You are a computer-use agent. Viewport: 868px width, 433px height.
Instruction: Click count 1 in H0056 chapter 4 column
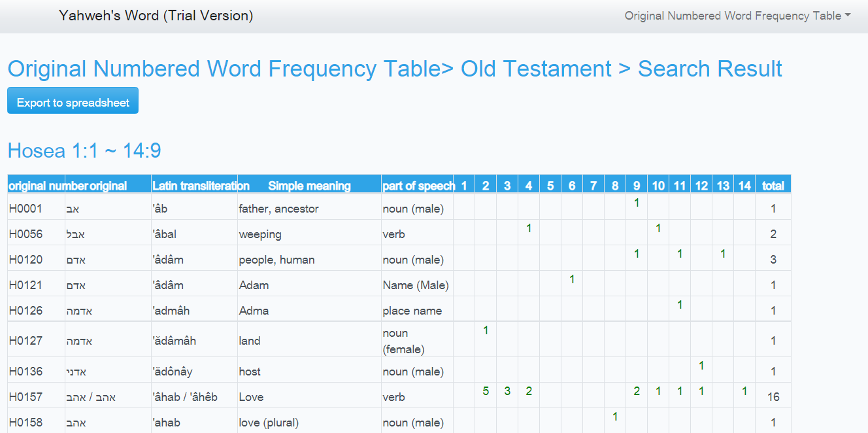point(529,228)
